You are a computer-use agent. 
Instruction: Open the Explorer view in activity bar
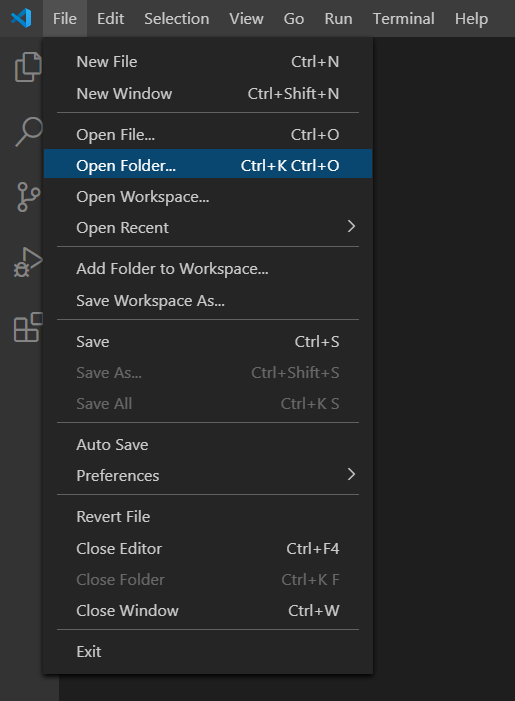point(28,67)
